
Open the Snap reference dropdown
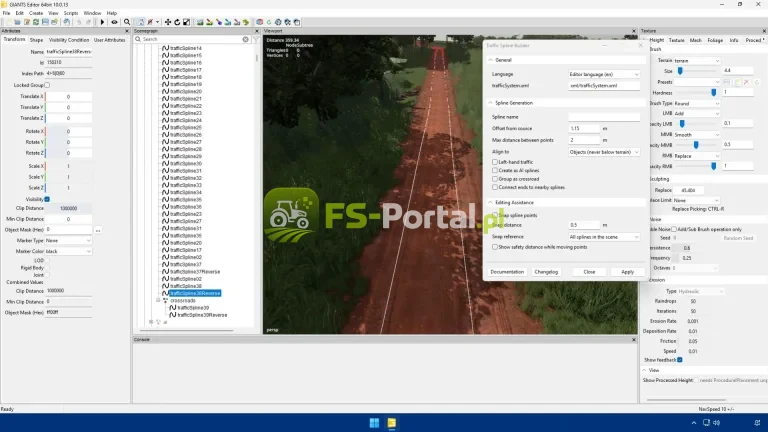(604, 237)
